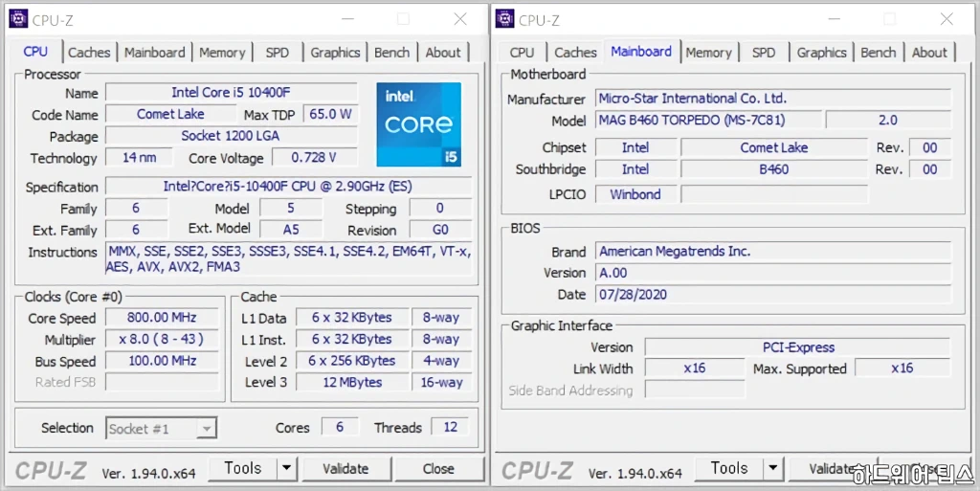Click Validate button in right window
This screenshot has width=980, height=491.
pos(833,469)
